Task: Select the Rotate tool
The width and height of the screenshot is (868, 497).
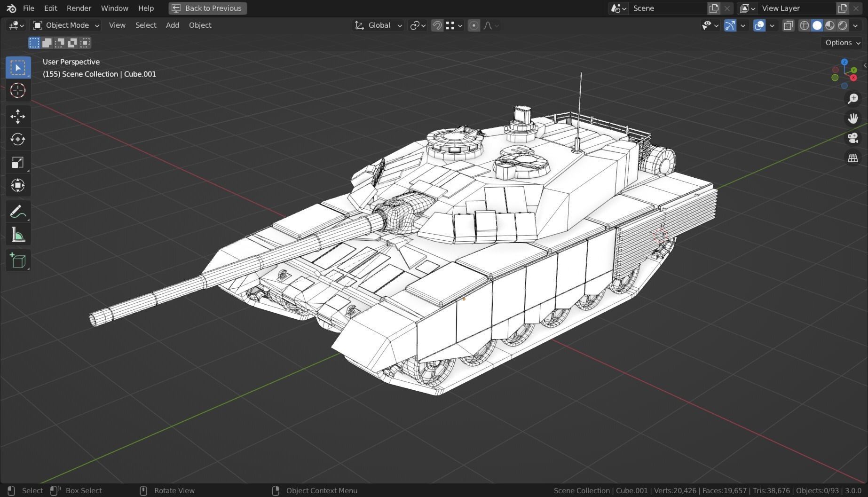Action: click(x=18, y=139)
